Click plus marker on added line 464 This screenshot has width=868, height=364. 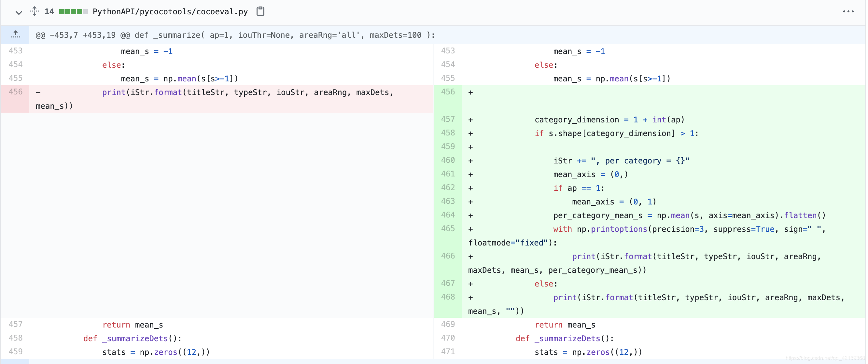point(470,215)
